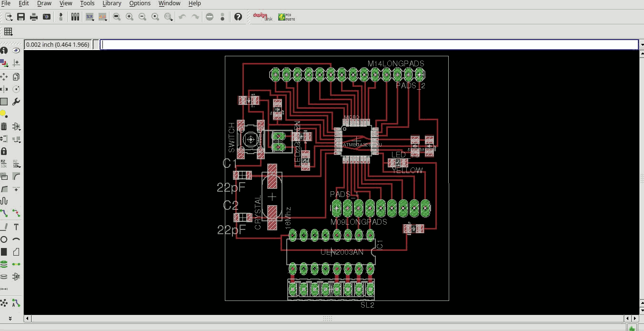
Task: Select the Lock padlock tool
Action: pos(4,151)
